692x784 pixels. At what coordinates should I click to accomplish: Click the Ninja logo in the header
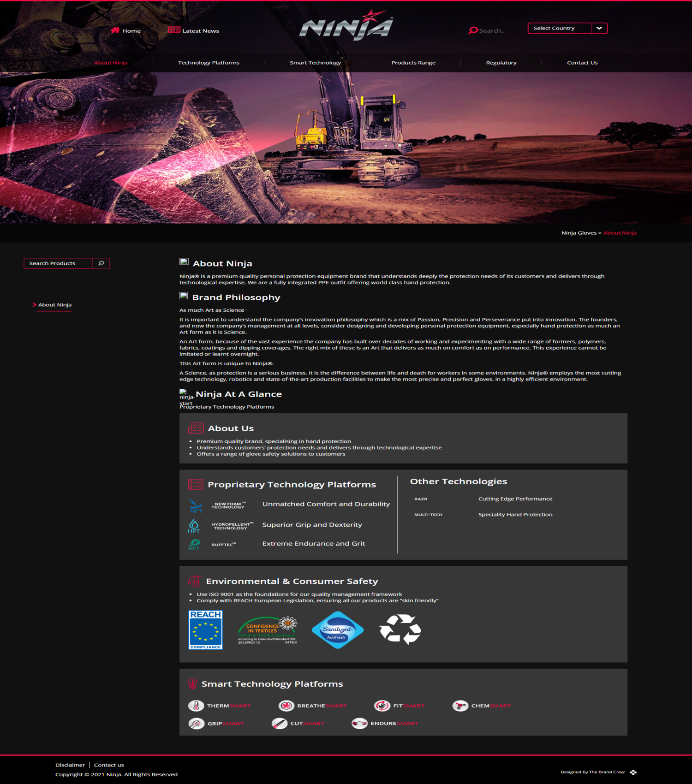pyautogui.click(x=346, y=25)
